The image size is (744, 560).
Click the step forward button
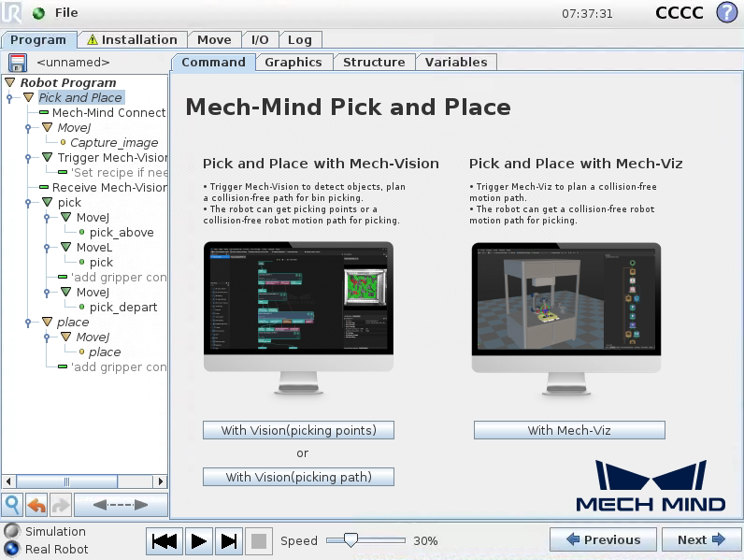(x=229, y=540)
